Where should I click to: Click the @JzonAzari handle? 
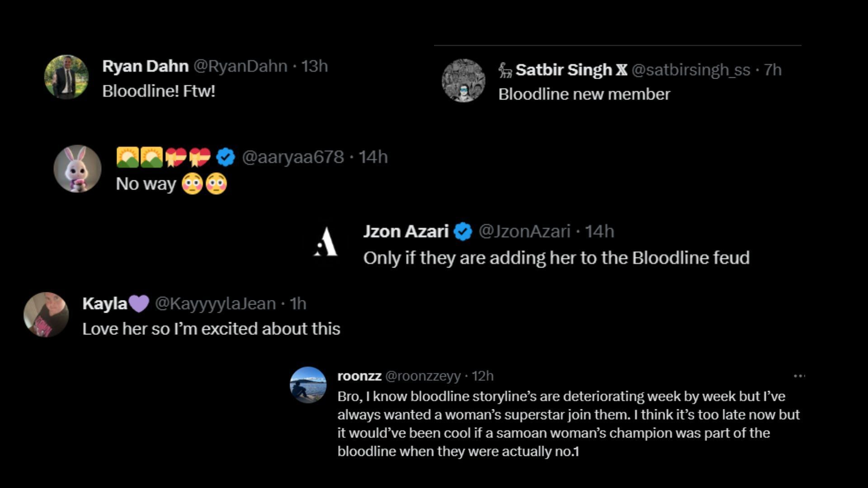(524, 232)
